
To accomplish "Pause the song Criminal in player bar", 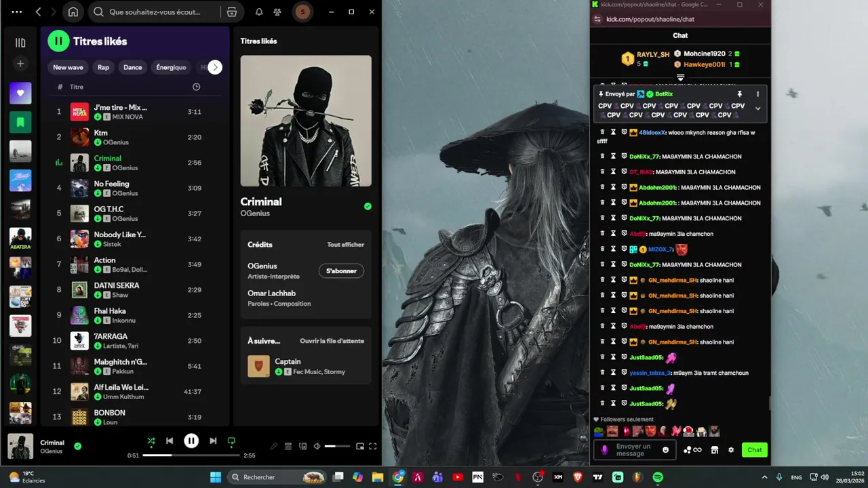I will click(191, 441).
